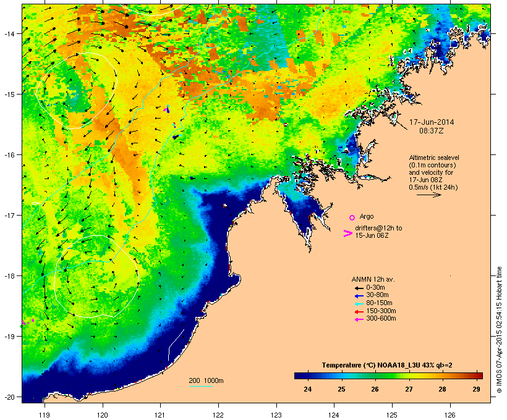Click the '80-150m' depth label
The image size is (507, 420).
379,303
